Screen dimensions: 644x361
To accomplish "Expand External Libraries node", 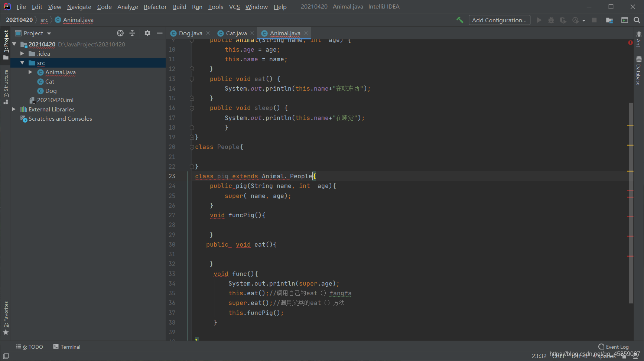I will click(x=14, y=109).
